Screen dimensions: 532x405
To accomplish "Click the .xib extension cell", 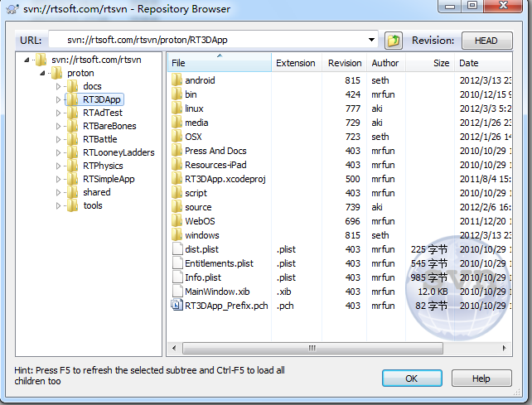I will tap(283, 292).
